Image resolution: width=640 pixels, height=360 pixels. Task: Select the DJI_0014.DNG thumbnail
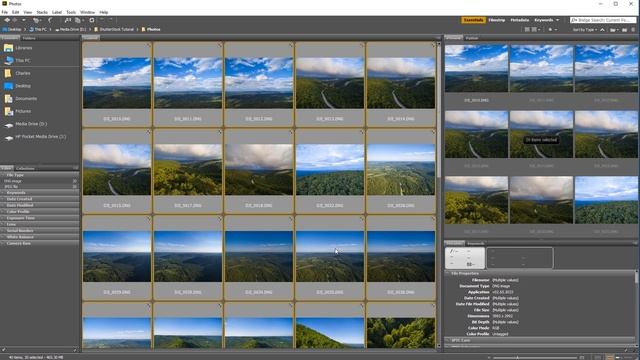(401, 84)
